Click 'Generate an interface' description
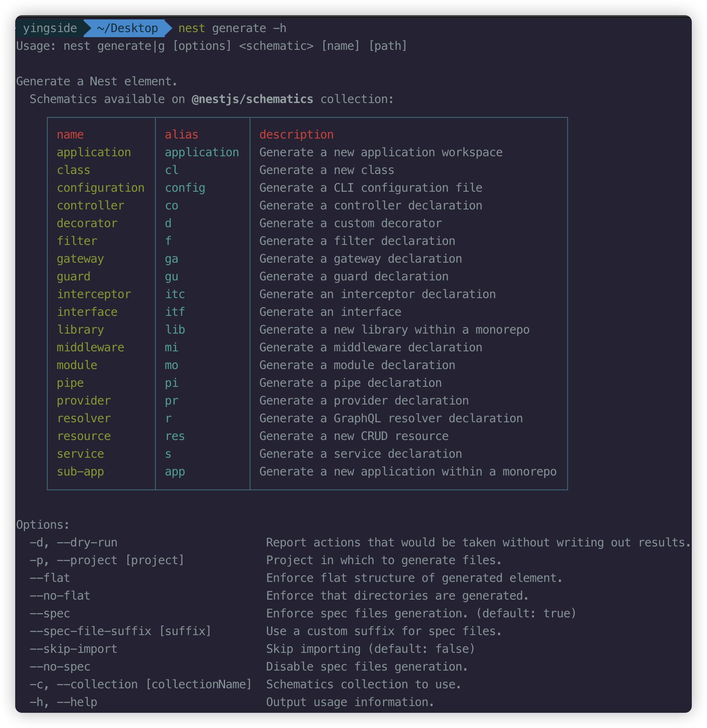707x728 pixels. click(x=330, y=312)
